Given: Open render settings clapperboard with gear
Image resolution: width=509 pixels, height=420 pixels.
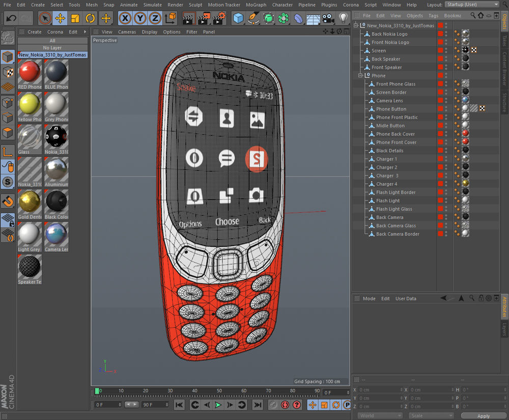Looking at the screenshot, I should click(219, 18).
